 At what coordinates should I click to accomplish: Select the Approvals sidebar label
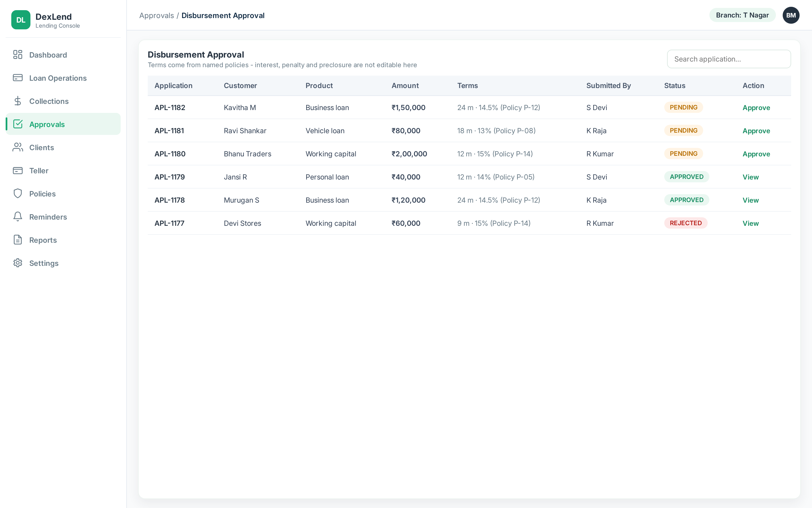pos(47,124)
